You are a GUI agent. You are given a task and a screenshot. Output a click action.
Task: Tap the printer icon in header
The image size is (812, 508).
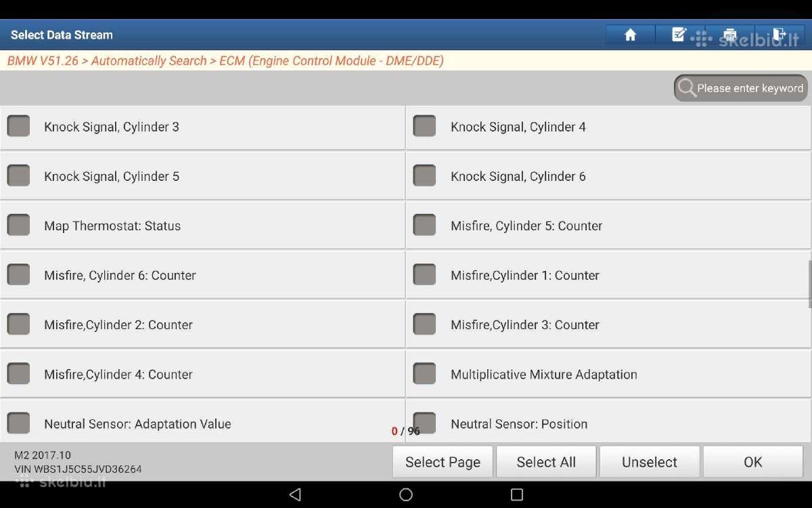729,35
